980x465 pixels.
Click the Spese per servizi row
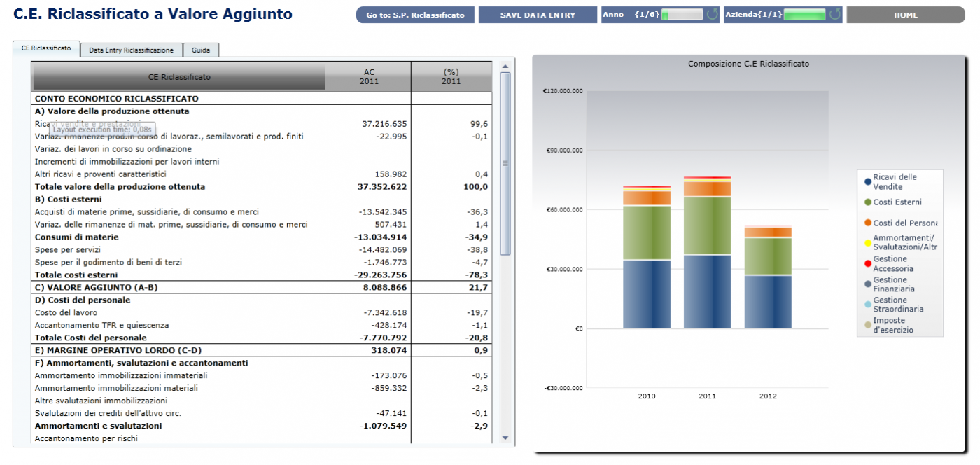pos(262,250)
